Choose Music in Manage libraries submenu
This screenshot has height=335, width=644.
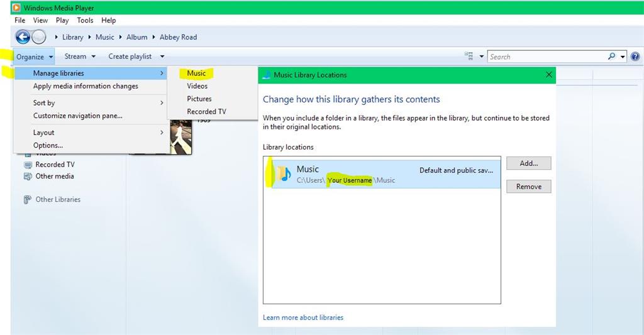tap(196, 73)
